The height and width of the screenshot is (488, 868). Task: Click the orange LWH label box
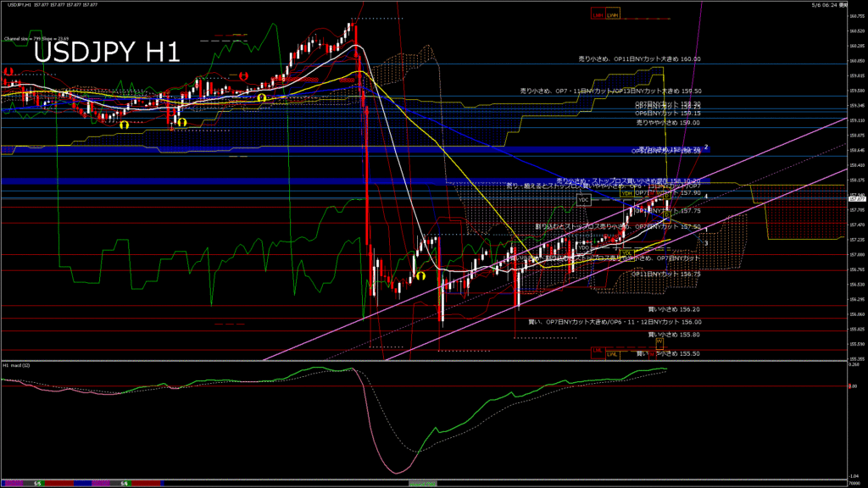(x=612, y=14)
